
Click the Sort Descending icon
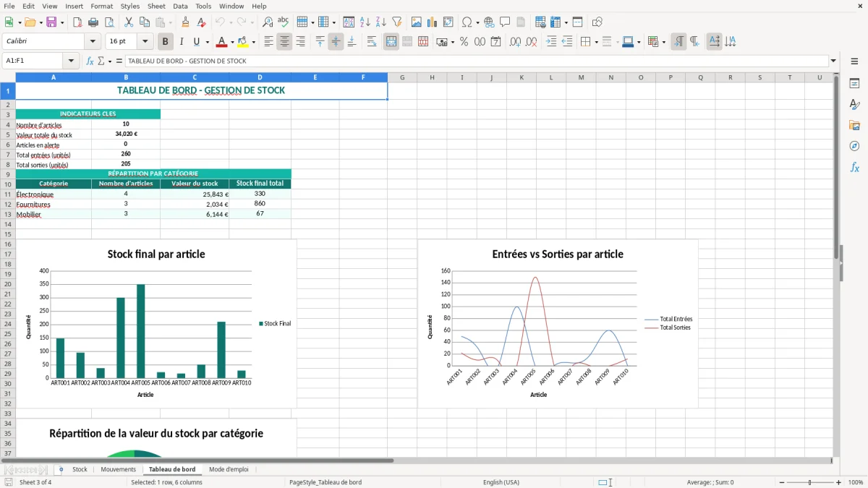click(x=381, y=22)
